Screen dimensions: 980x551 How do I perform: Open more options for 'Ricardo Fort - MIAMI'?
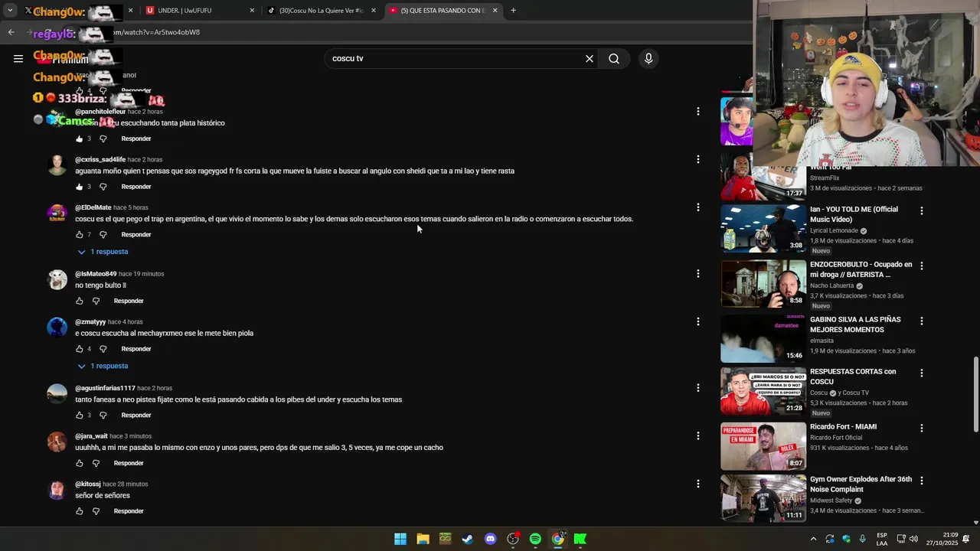[x=921, y=428]
